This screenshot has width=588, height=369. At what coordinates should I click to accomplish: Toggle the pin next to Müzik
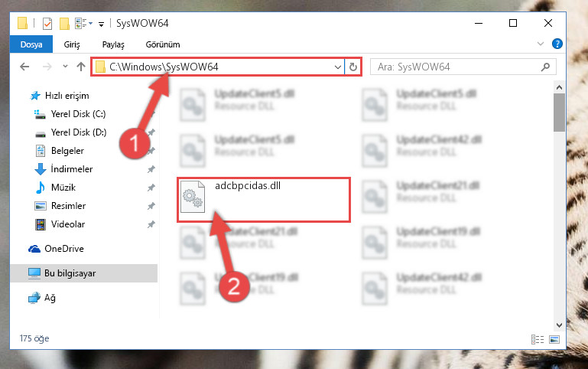[x=151, y=188]
